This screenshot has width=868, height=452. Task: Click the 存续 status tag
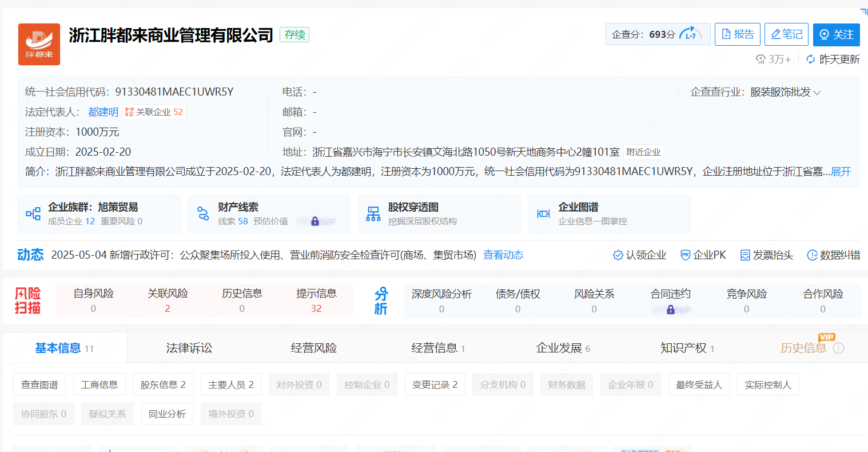294,34
